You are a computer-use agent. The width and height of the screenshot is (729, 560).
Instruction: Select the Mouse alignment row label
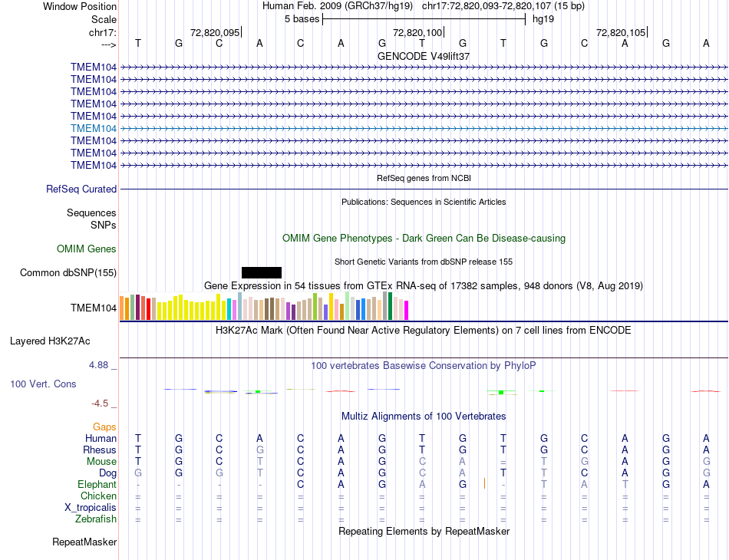[101, 462]
